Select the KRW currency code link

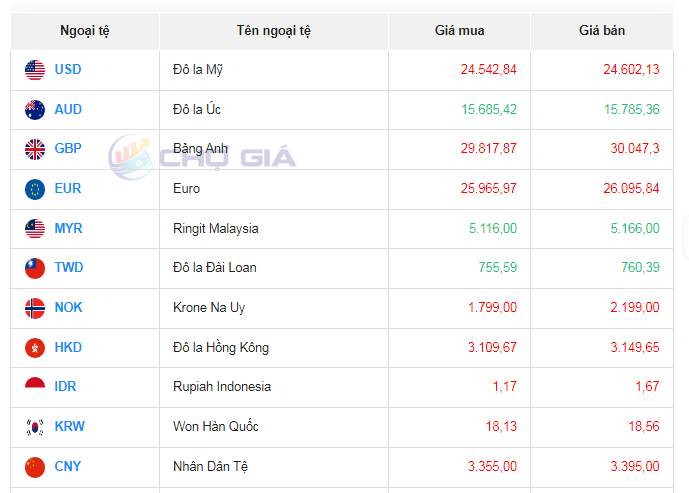click(69, 427)
